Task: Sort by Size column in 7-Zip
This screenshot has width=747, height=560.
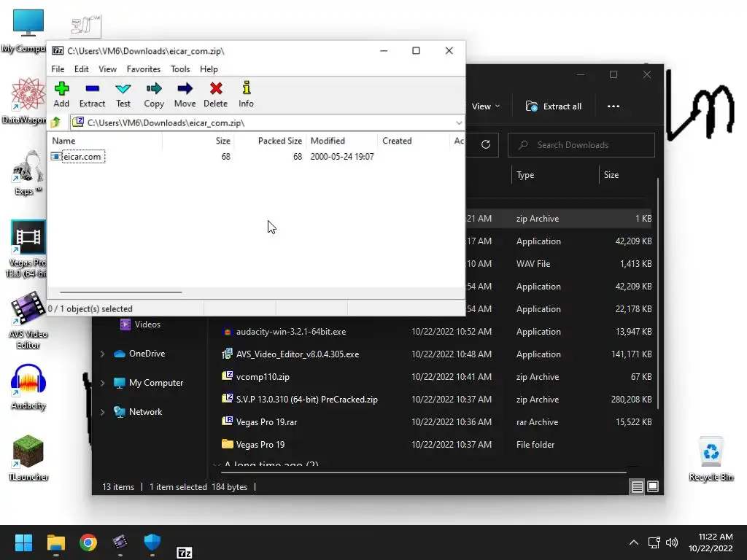Action: pos(198,141)
